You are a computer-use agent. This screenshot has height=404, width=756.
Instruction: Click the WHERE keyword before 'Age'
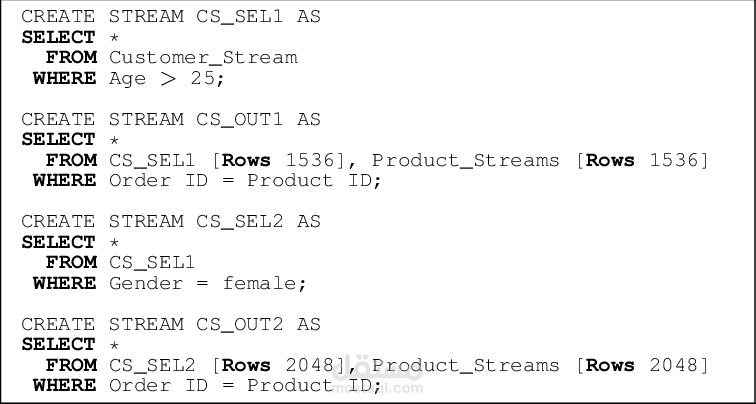(64, 78)
